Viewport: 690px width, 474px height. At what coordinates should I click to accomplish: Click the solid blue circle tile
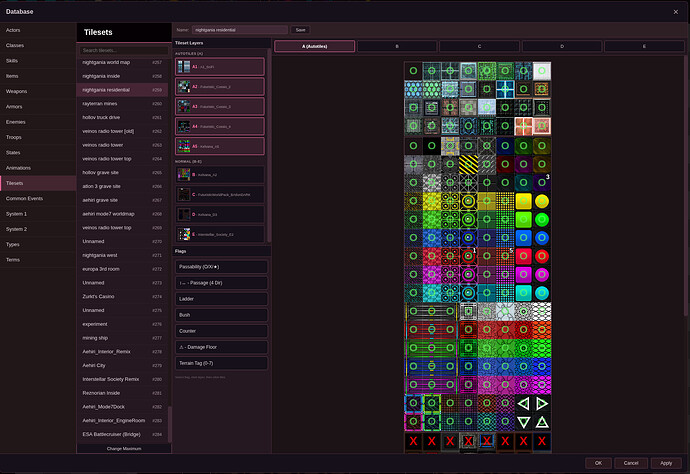coord(542,238)
